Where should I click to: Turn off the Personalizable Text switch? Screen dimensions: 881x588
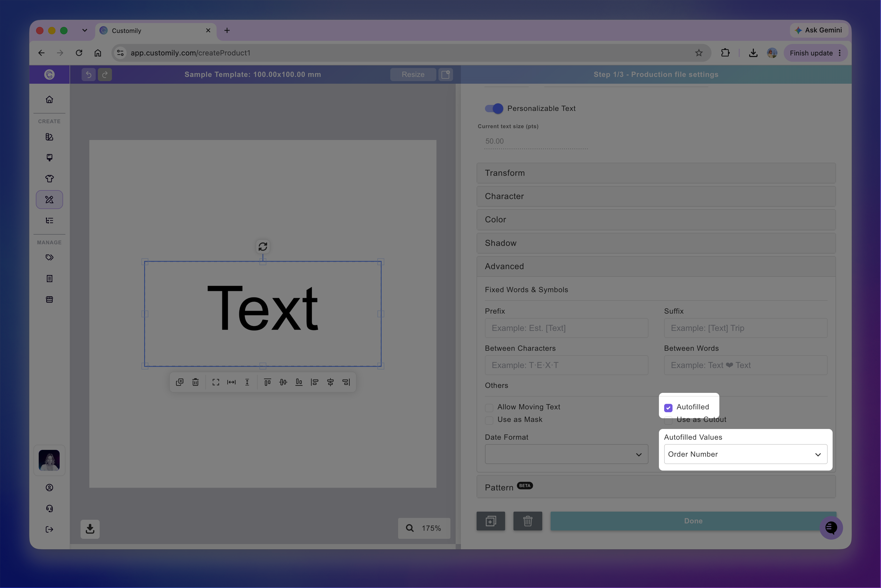(x=494, y=108)
